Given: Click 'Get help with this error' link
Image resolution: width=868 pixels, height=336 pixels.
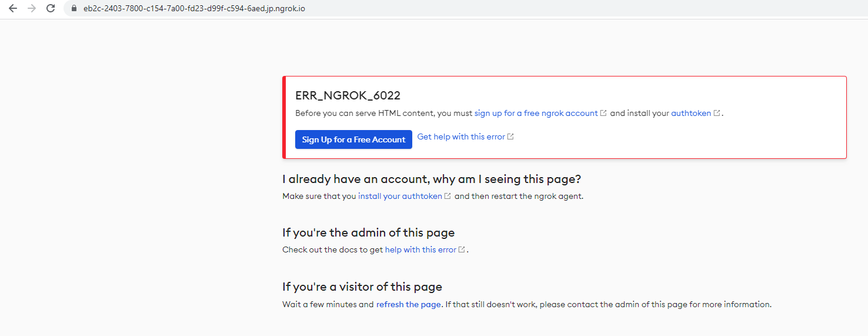Looking at the screenshot, I should pos(461,137).
